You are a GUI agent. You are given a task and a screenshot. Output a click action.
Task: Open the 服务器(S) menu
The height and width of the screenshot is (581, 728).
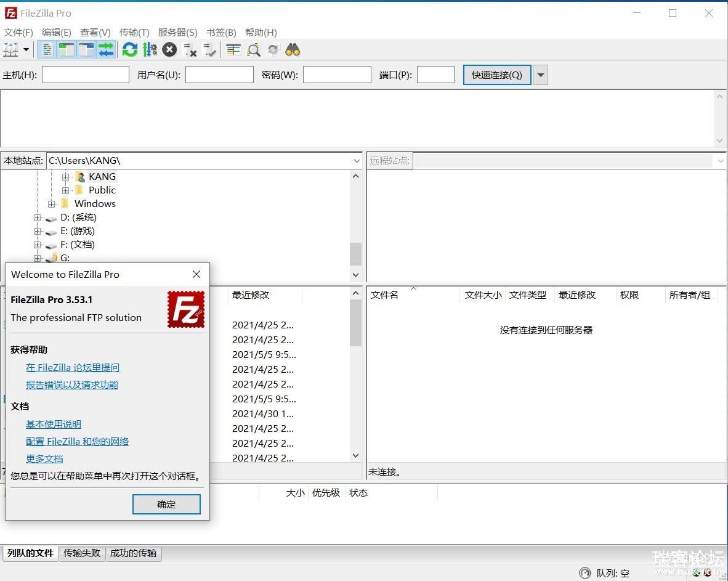coord(177,33)
